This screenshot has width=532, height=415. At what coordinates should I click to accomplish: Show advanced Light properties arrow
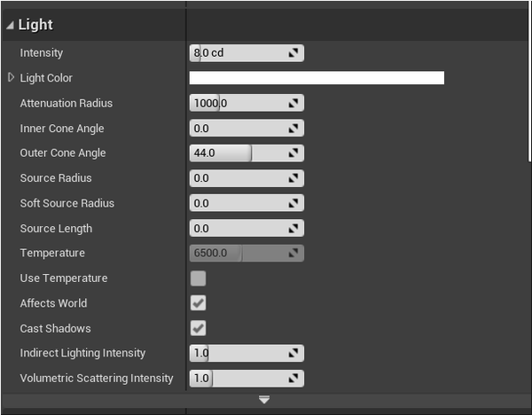[263, 400]
